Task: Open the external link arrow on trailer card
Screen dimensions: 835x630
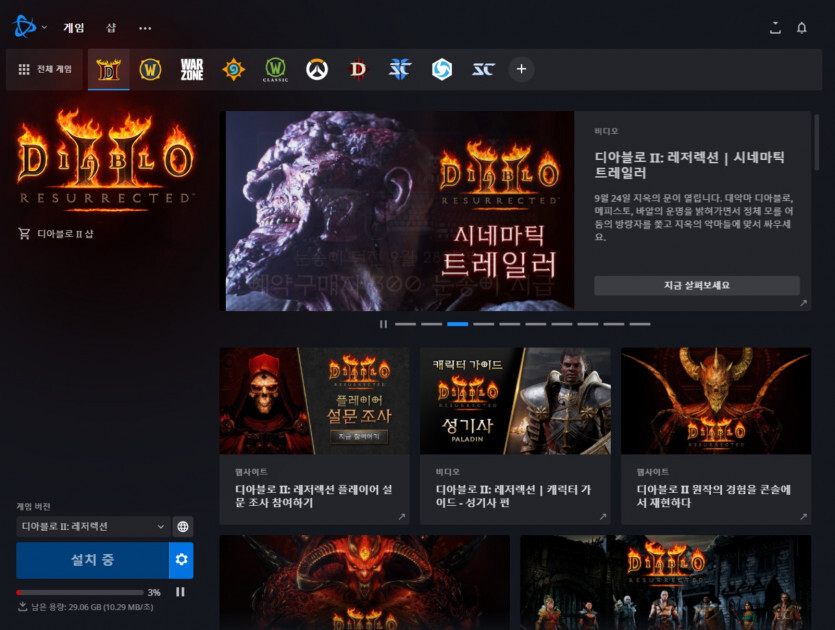Action: [x=803, y=303]
